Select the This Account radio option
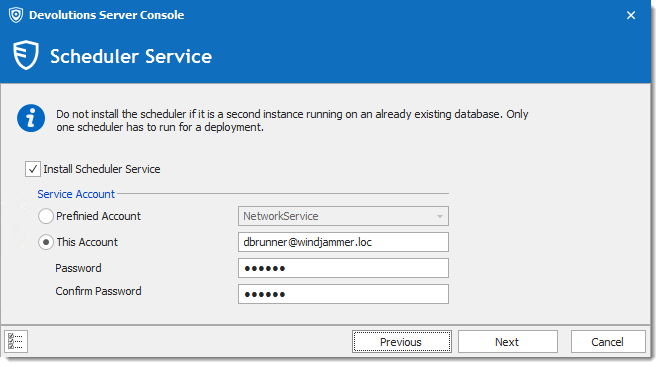Viewport: 661px width, 367px height. click(x=46, y=242)
